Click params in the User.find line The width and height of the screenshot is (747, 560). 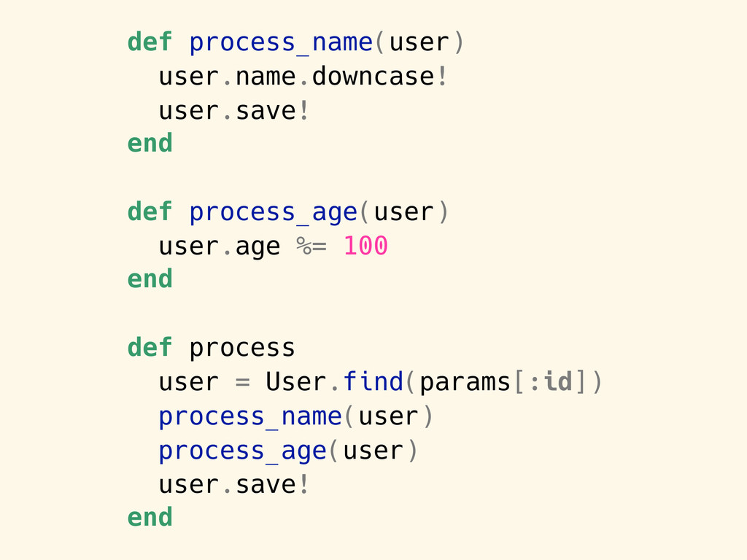pos(465,383)
